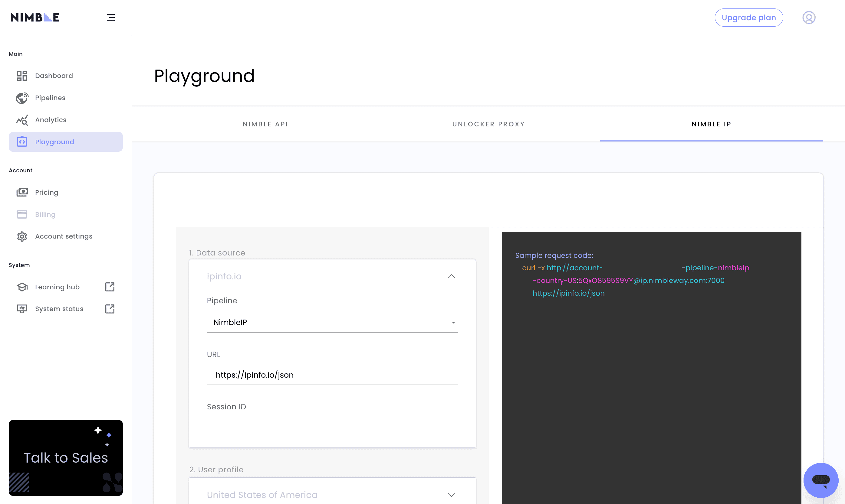845x504 pixels.
Task: Switch to the Nimble API tab
Action: coord(265,124)
